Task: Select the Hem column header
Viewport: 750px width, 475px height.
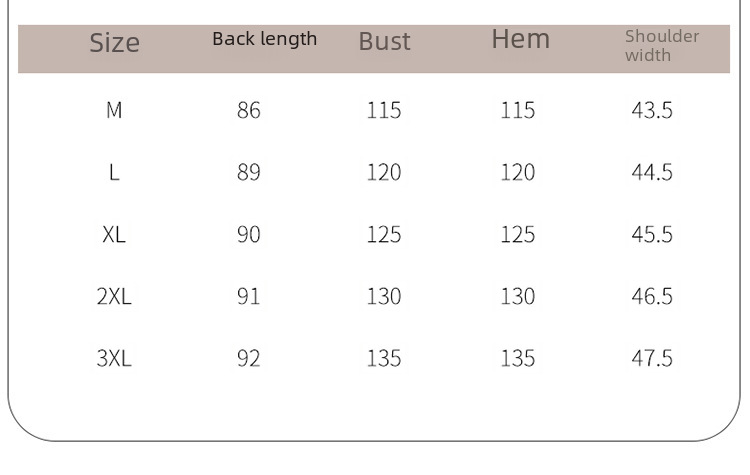Action: 521,39
